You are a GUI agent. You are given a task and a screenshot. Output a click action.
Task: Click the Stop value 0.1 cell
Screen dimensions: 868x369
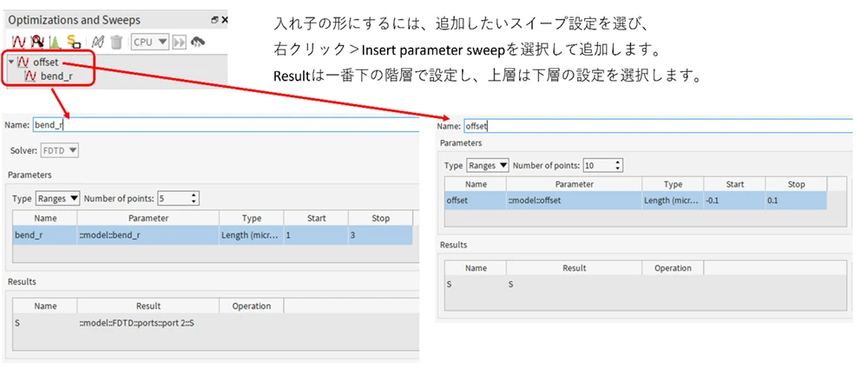(x=796, y=200)
